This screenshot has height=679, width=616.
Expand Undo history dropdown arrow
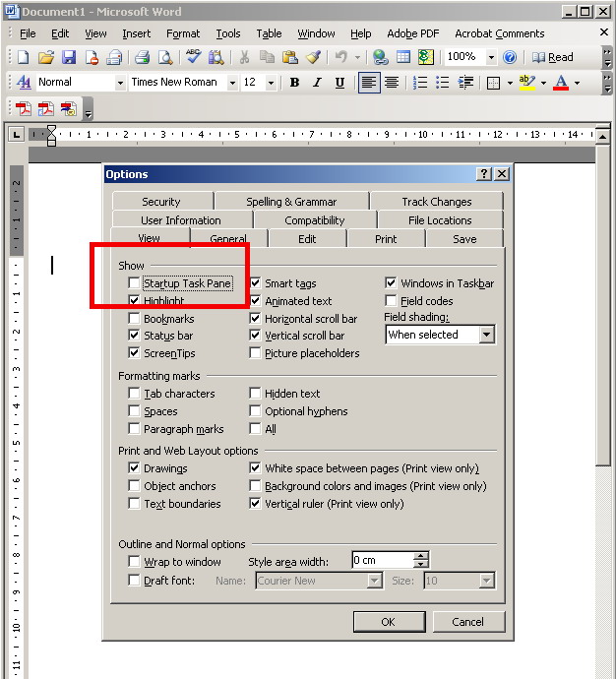(357, 57)
